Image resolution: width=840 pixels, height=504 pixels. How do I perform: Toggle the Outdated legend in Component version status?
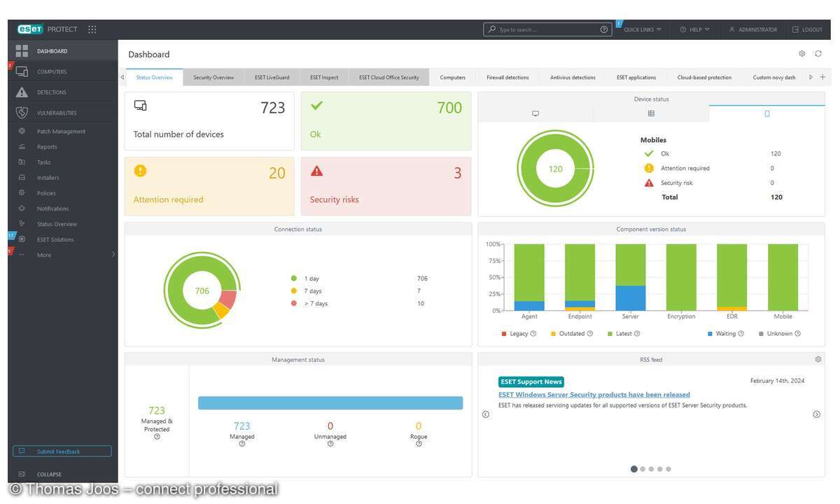click(x=571, y=333)
